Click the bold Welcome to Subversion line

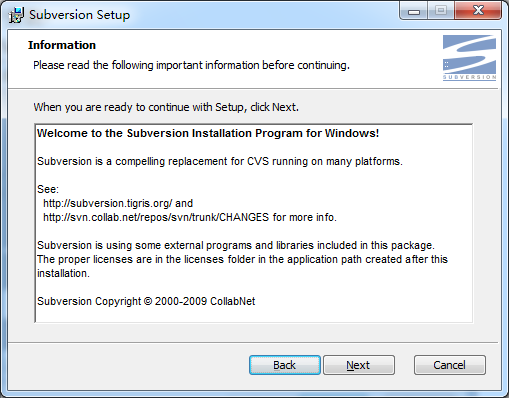pyautogui.click(x=208, y=133)
